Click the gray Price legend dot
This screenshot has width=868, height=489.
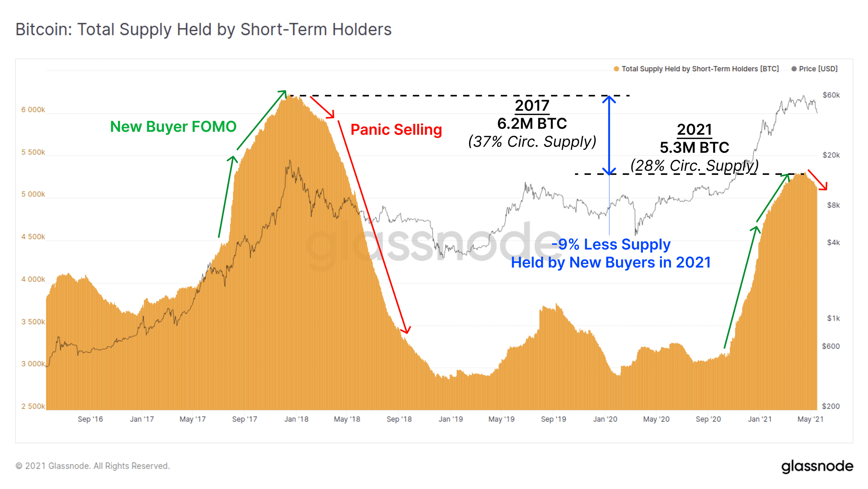coord(794,69)
